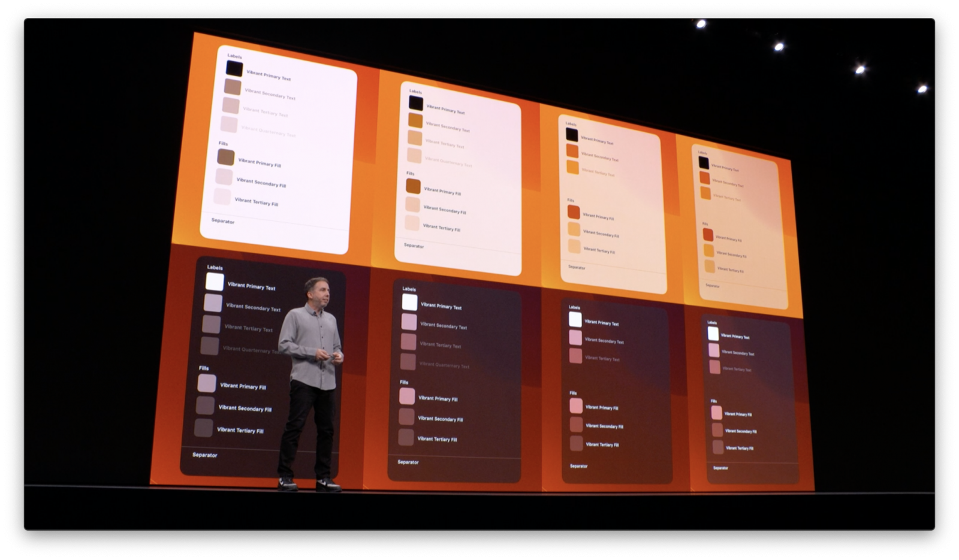Click Vibrant Primary Fill swatch in largest dark card

point(207,383)
